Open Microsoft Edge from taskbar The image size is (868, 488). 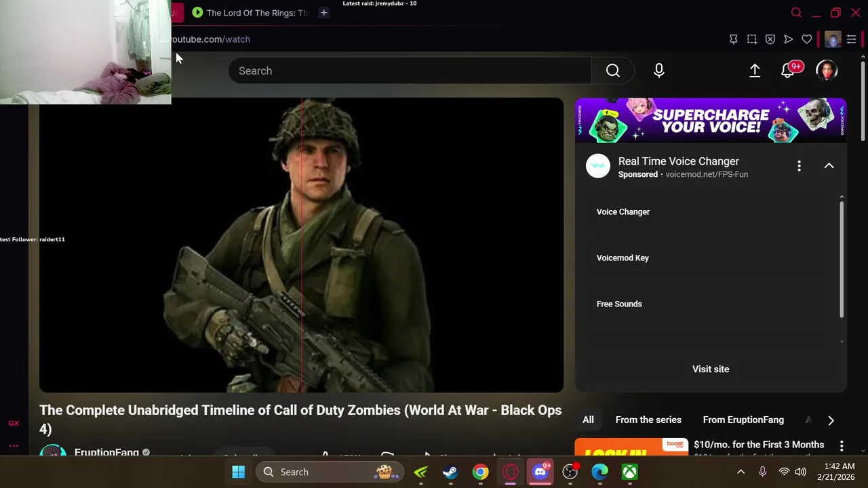599,472
